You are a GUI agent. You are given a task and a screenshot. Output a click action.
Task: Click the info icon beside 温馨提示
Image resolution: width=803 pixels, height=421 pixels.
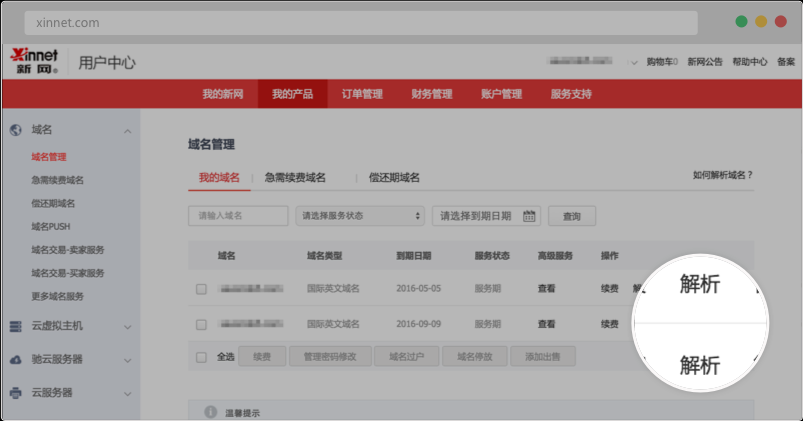(x=210, y=412)
